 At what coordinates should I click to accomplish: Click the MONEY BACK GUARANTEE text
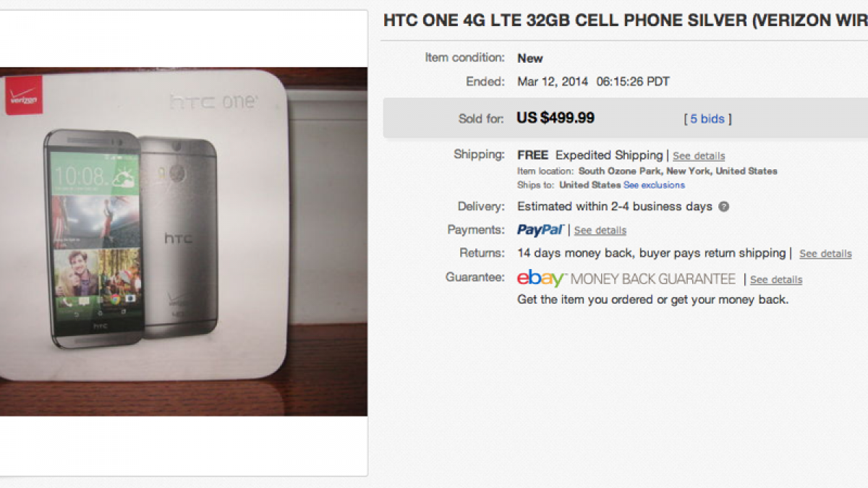coord(653,279)
